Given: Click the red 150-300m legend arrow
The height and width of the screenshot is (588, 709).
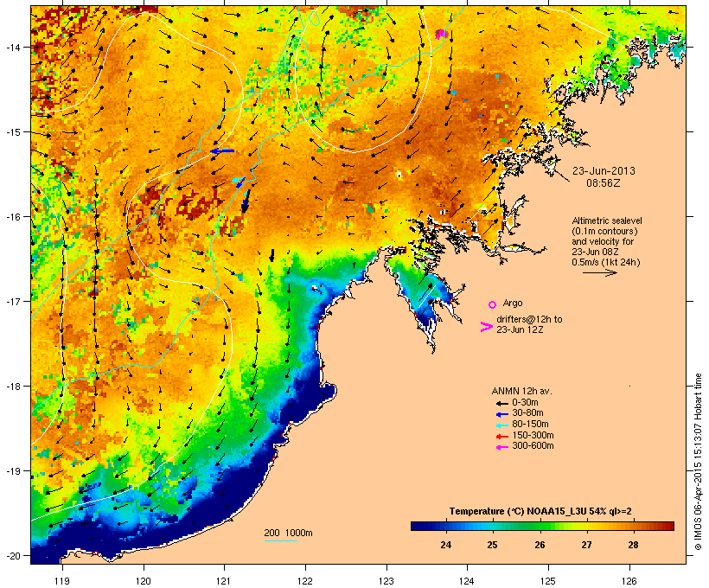Looking at the screenshot, I should point(501,437).
